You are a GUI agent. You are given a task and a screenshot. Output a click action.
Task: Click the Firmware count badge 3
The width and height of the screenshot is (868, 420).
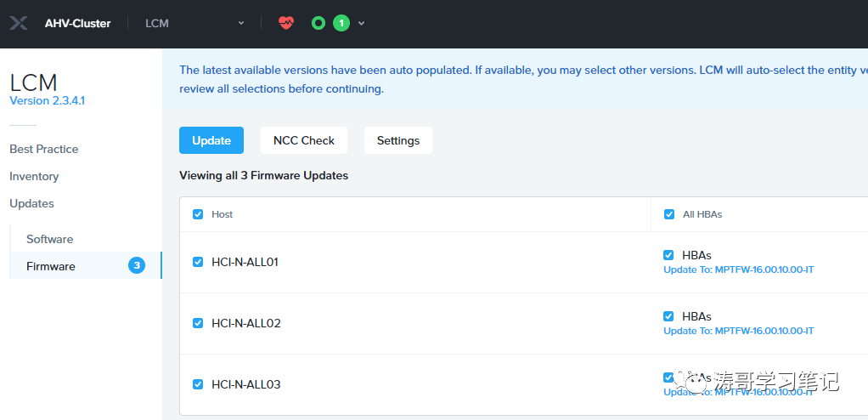tap(137, 266)
